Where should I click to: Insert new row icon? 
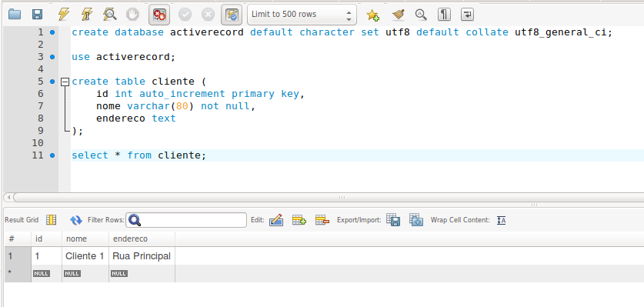coord(299,220)
